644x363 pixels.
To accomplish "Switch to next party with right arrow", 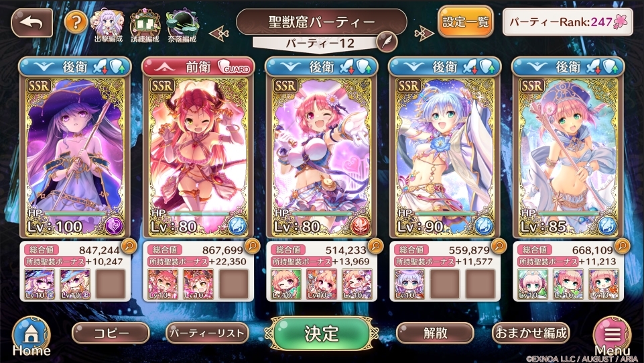I will pos(424,32).
